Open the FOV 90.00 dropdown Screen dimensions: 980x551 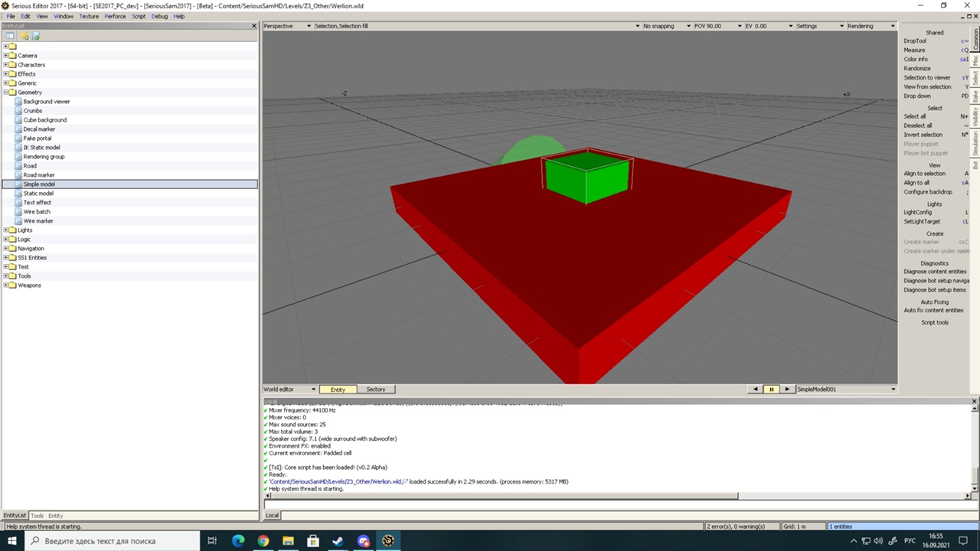717,26
